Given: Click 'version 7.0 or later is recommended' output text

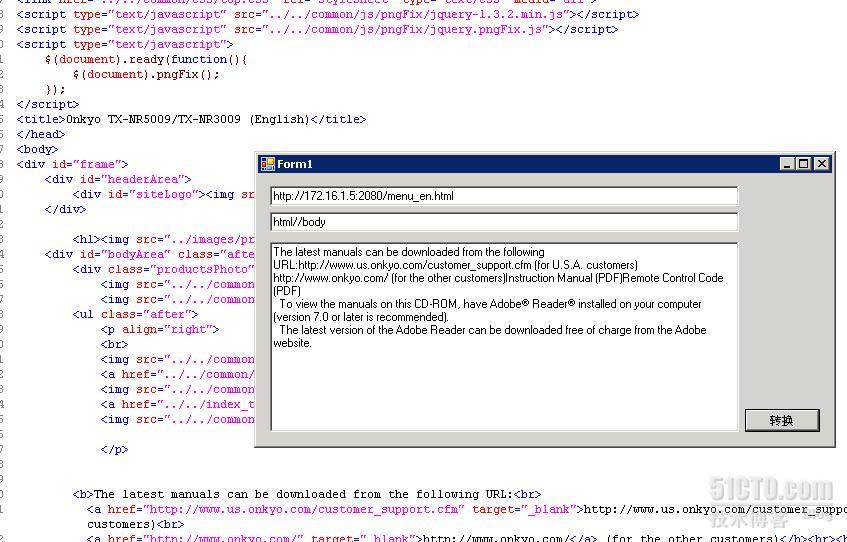Looking at the screenshot, I should [x=361, y=317].
